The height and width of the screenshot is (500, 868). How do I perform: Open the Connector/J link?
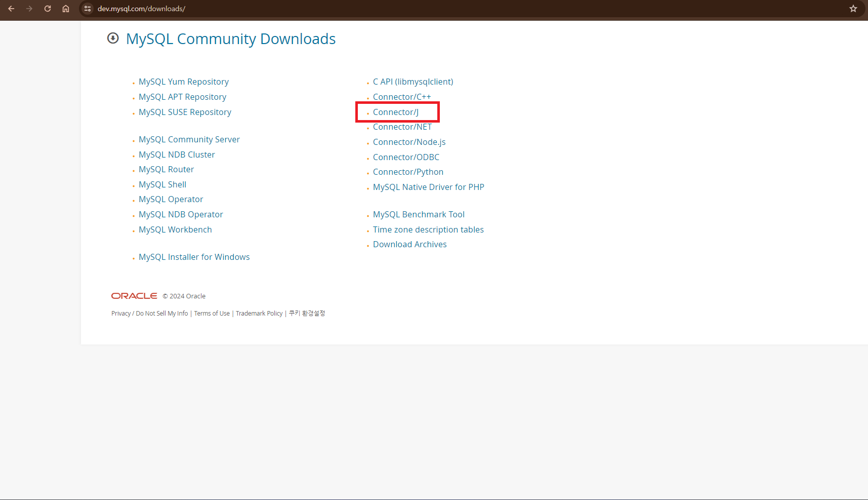point(396,112)
